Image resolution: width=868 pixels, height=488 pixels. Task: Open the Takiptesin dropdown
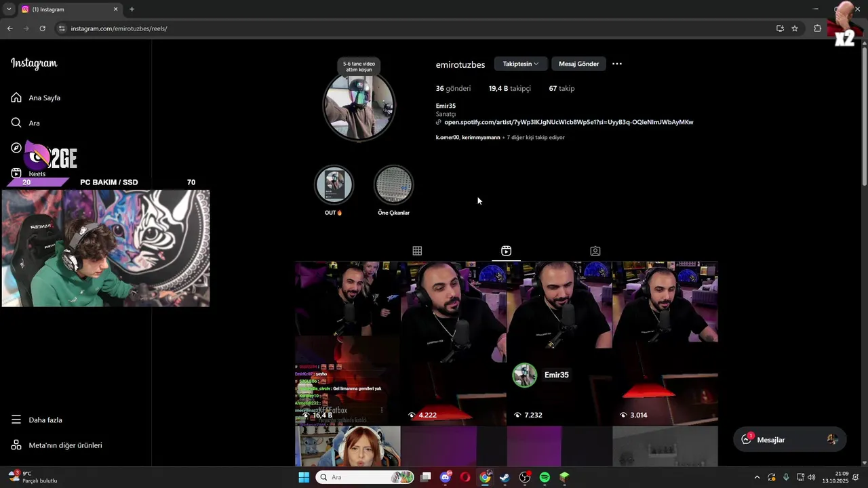click(x=520, y=64)
